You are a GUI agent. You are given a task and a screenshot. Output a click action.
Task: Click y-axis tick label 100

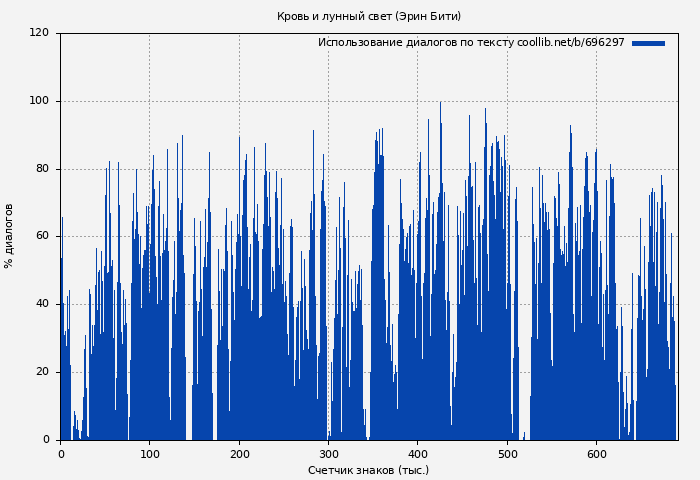coord(39,101)
